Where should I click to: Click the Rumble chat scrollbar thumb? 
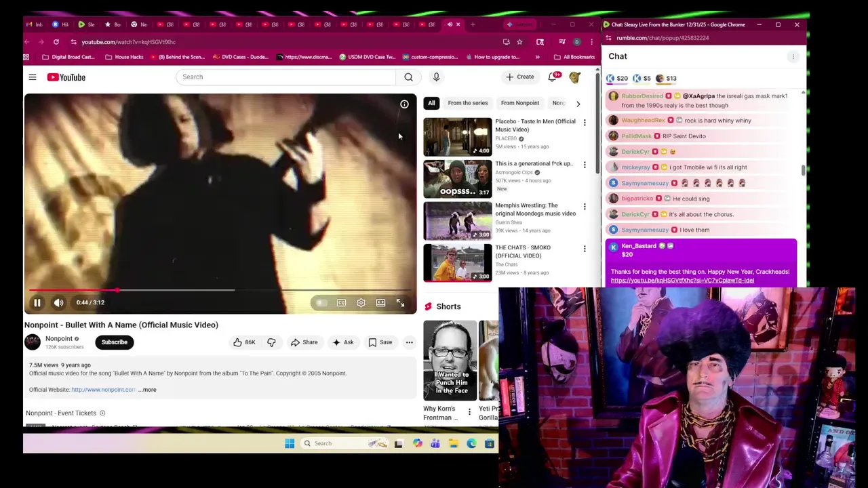coord(803,170)
